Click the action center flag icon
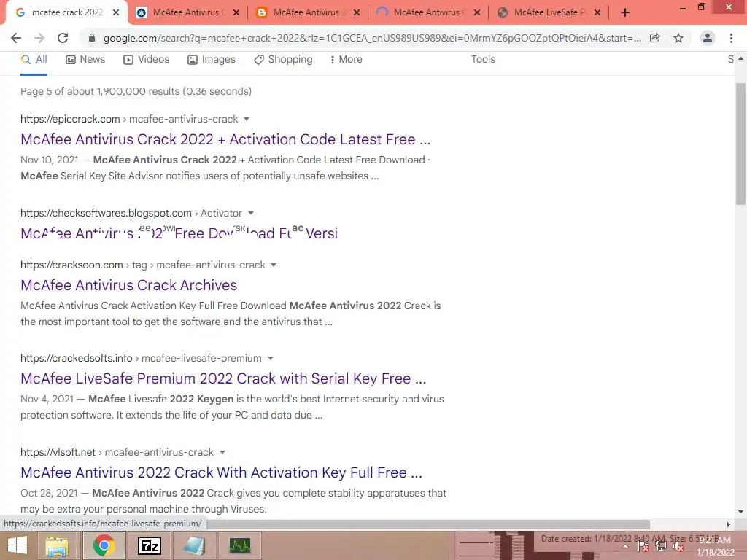 [x=643, y=547]
